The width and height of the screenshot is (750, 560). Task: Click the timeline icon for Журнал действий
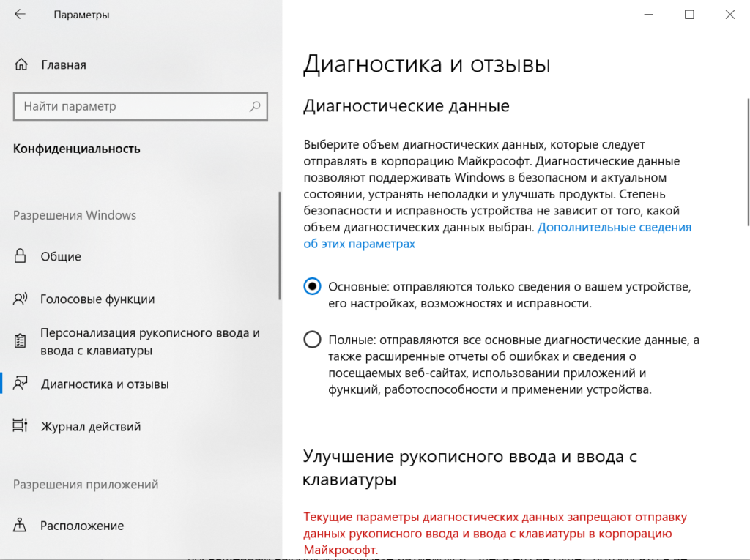tap(20, 425)
